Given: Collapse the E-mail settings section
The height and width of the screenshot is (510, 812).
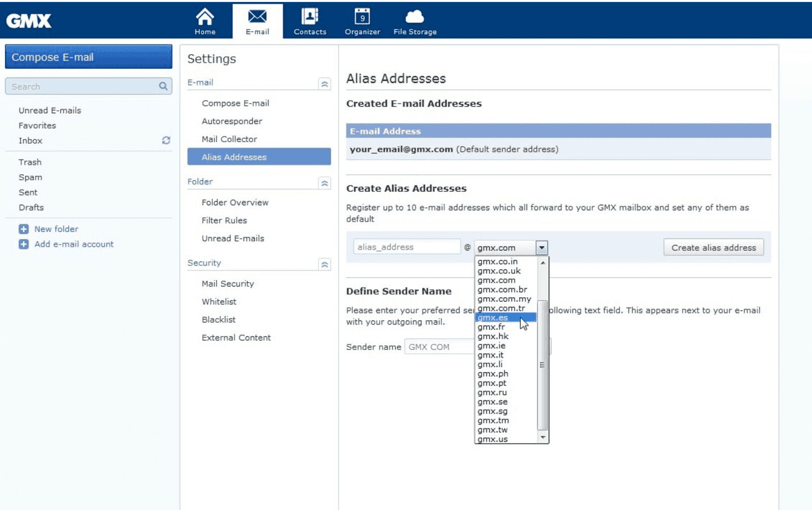Looking at the screenshot, I should (325, 84).
